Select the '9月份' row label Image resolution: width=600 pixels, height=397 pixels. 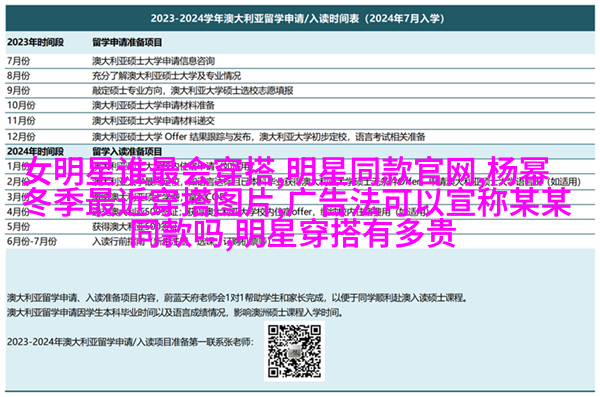pos(18,91)
